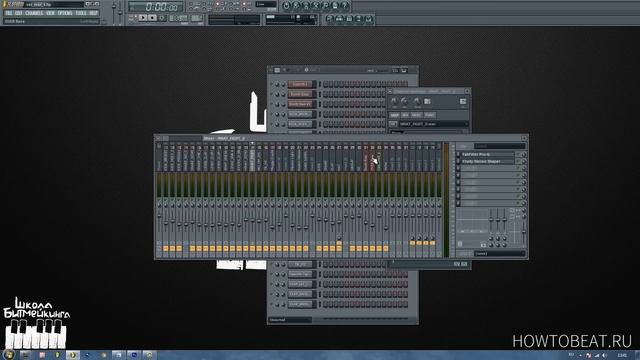The width and height of the screenshot is (640, 360).
Task: Open the CHANNELS menu
Action: point(34,13)
